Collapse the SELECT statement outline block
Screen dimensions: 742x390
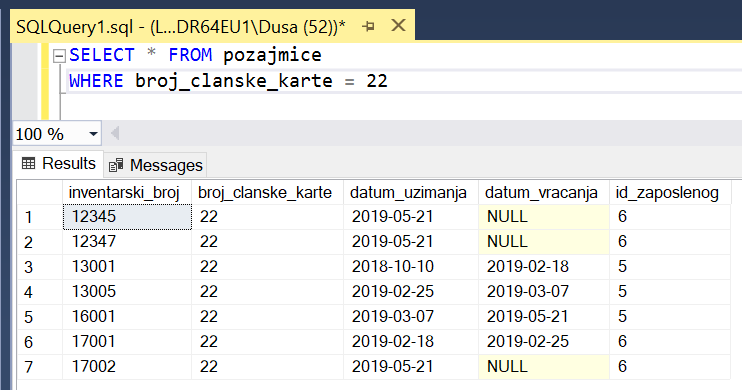click(59, 56)
